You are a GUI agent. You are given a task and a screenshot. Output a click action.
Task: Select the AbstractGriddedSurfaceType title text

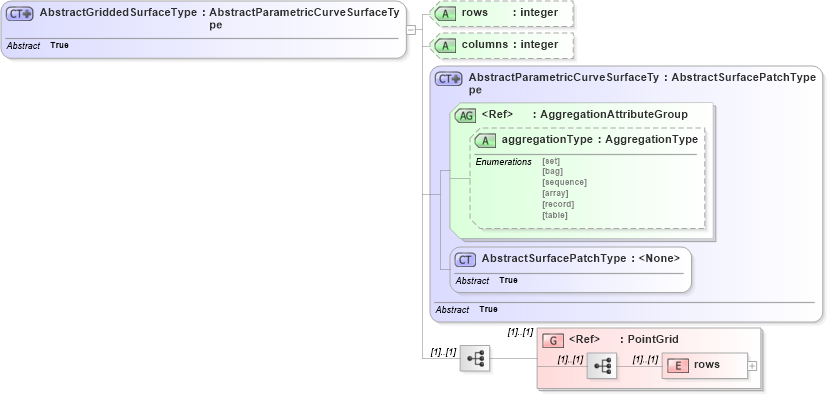point(118,13)
